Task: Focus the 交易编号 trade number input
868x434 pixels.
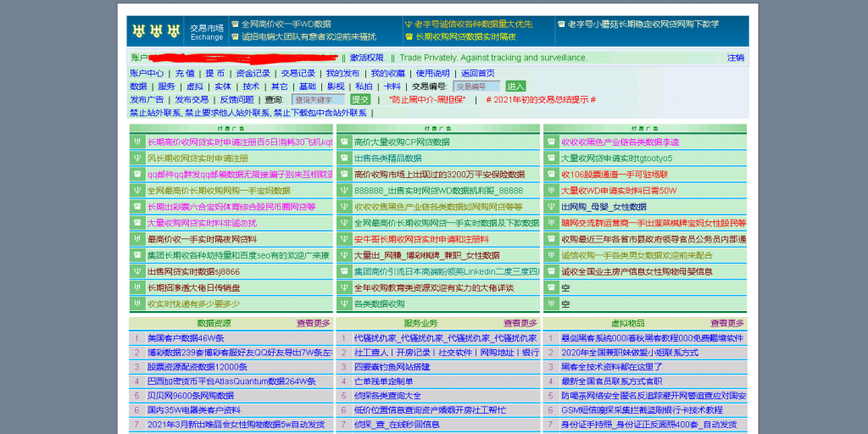Action: [476, 86]
